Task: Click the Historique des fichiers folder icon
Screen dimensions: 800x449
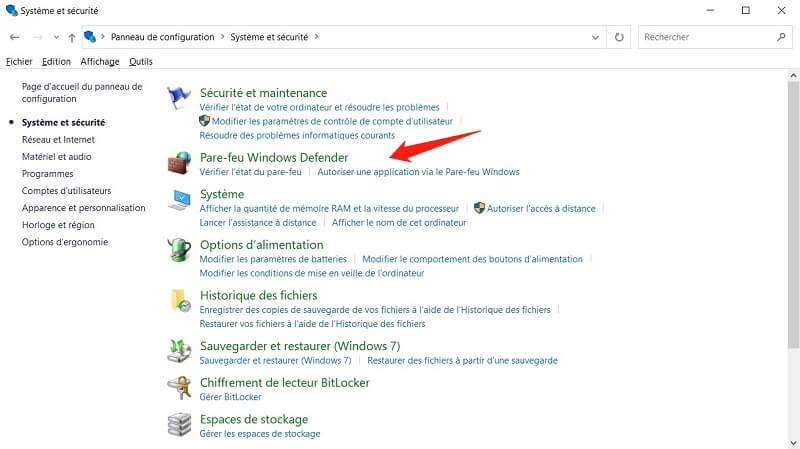Action: [x=180, y=301]
